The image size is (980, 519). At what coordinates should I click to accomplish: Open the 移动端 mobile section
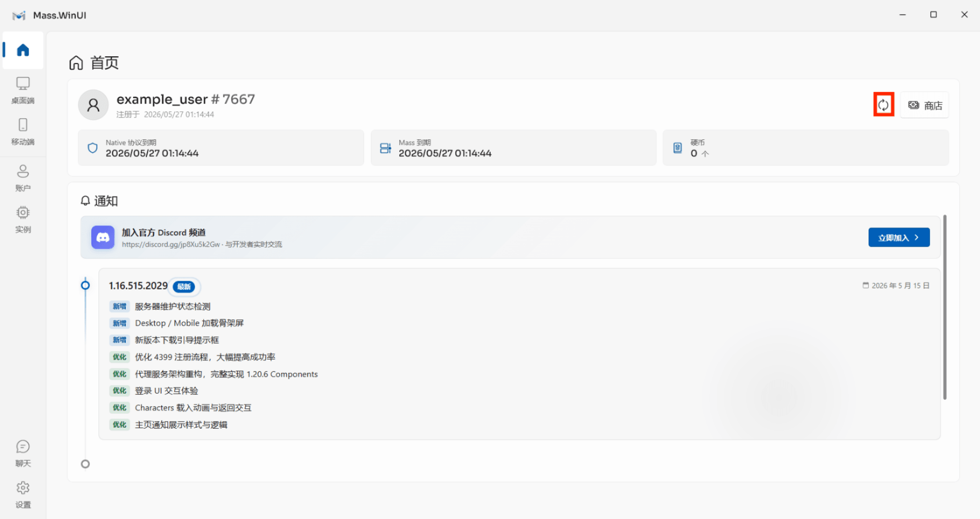coord(23,132)
